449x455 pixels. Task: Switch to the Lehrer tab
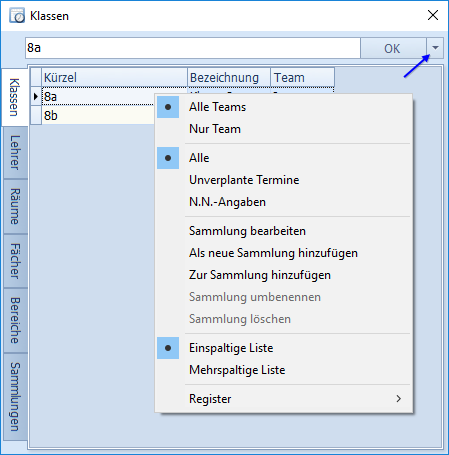pyautogui.click(x=15, y=153)
